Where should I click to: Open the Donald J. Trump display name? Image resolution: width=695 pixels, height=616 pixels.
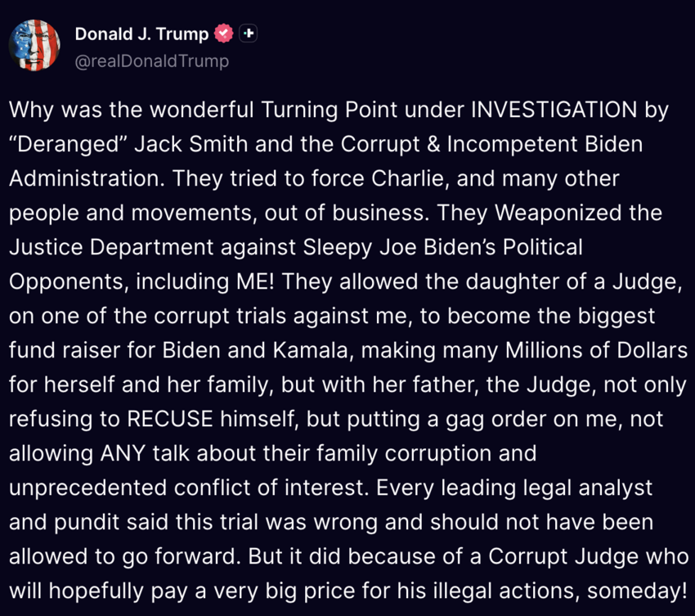click(141, 34)
